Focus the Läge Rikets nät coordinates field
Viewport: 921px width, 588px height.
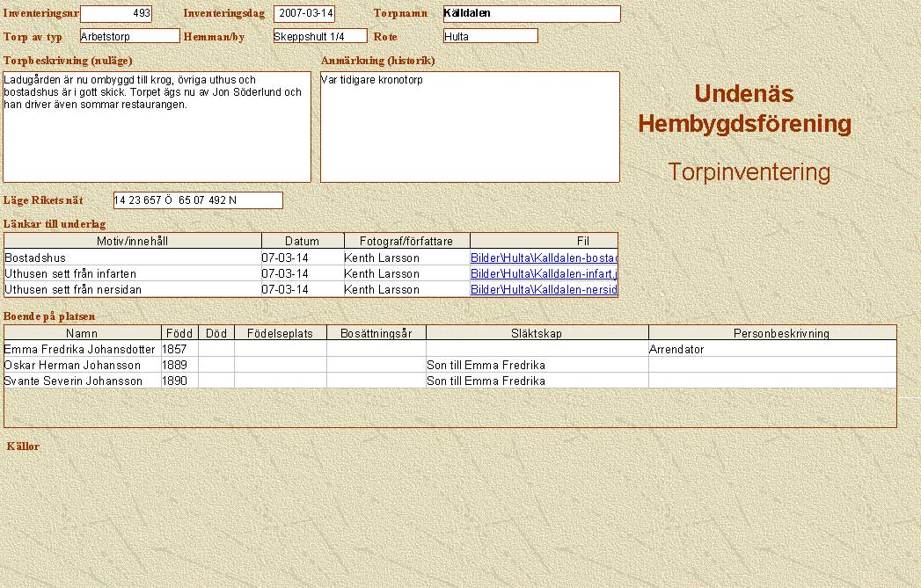198,200
